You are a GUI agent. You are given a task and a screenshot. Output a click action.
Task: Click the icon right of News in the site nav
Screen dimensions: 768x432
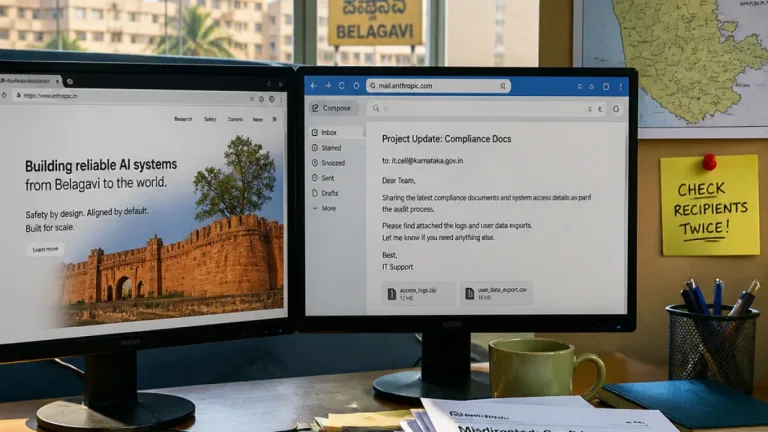pos(274,120)
